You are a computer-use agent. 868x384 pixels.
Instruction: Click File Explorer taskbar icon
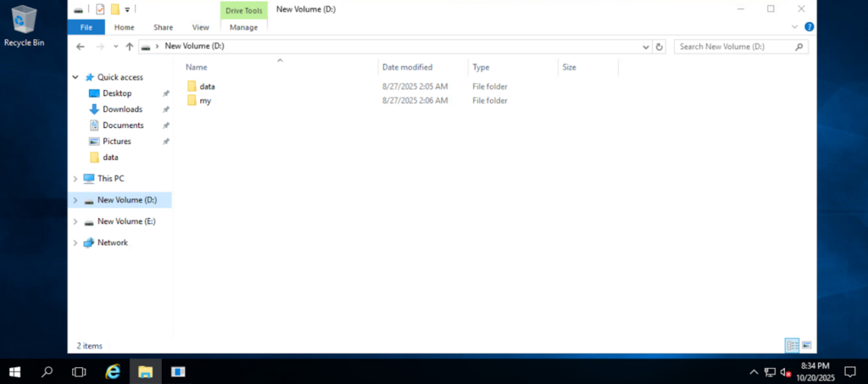tap(146, 371)
